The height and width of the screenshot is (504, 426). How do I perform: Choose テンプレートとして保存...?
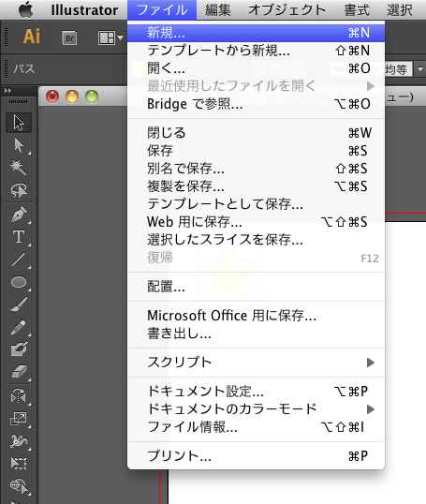click(257, 203)
